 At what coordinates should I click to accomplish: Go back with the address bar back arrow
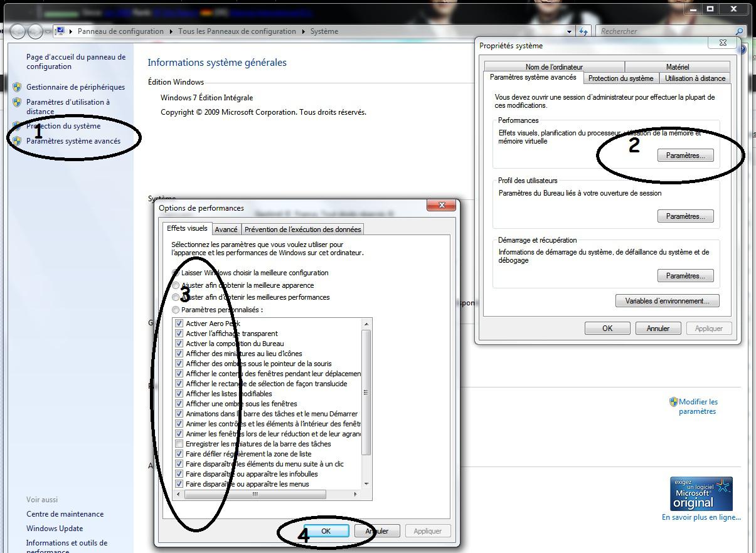[18, 31]
